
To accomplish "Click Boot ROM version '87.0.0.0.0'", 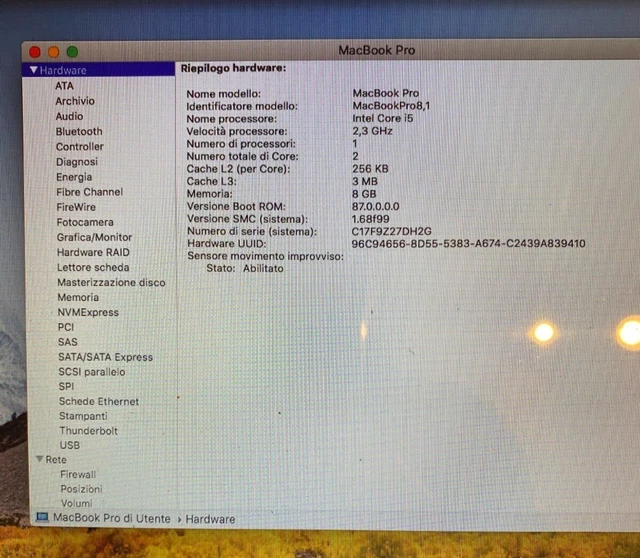I will click(376, 207).
